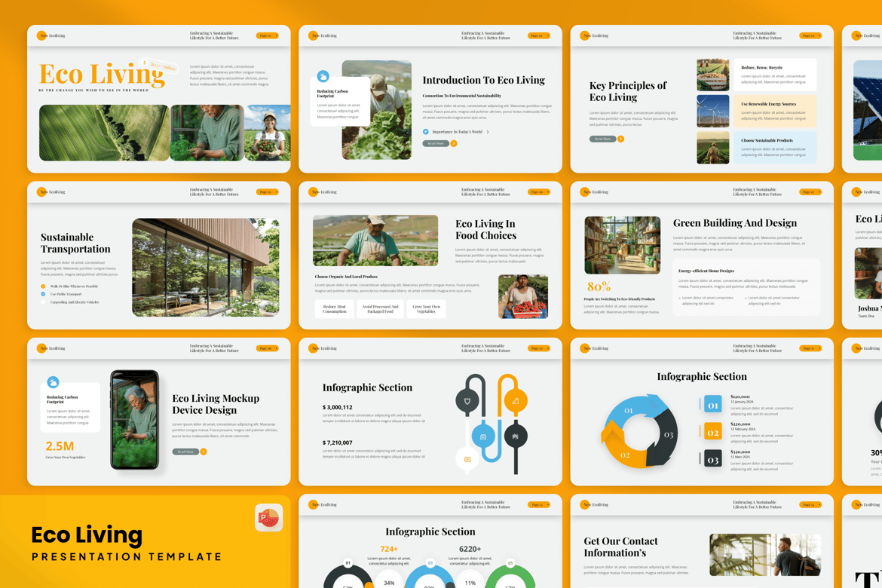
Task: Click the orange arrow beside Read More on the Introduction slide
Action: 454,143
